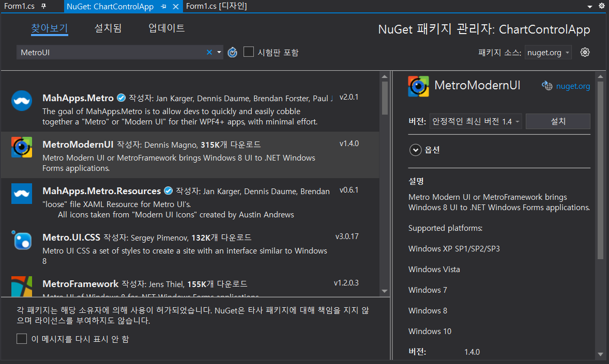This screenshot has width=609, height=364.
Task: Select the Metro.UI.CSS package
Action: [190, 248]
